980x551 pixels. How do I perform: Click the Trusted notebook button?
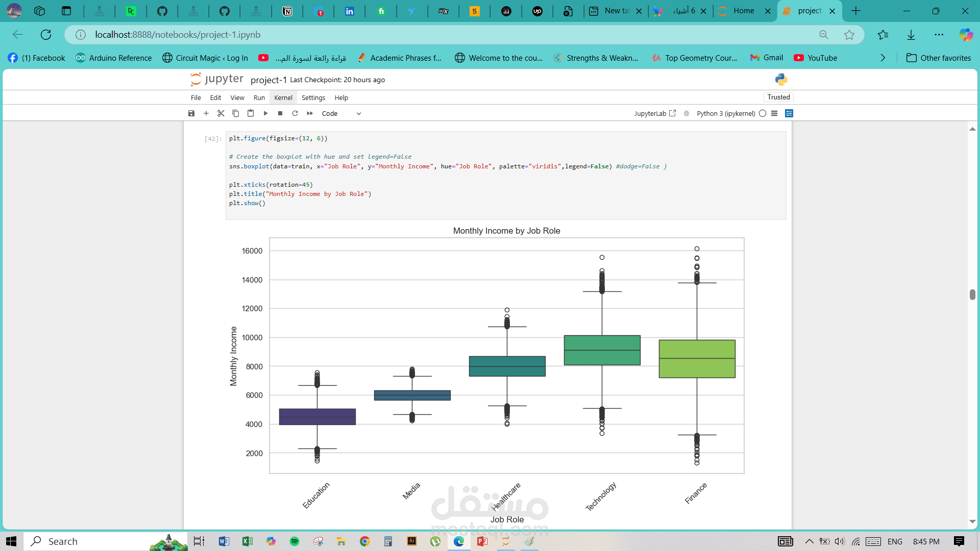tap(778, 97)
